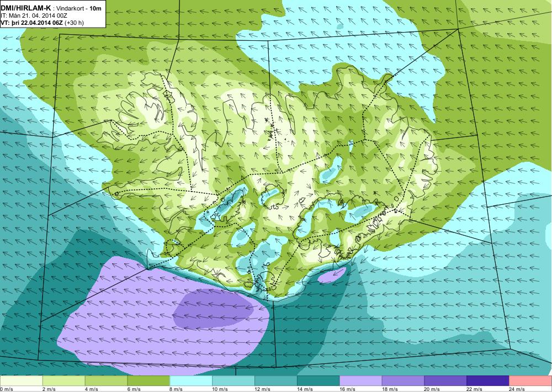Select the "4 m/s" legend label
The width and height of the screenshot is (552, 392).
click(92, 389)
